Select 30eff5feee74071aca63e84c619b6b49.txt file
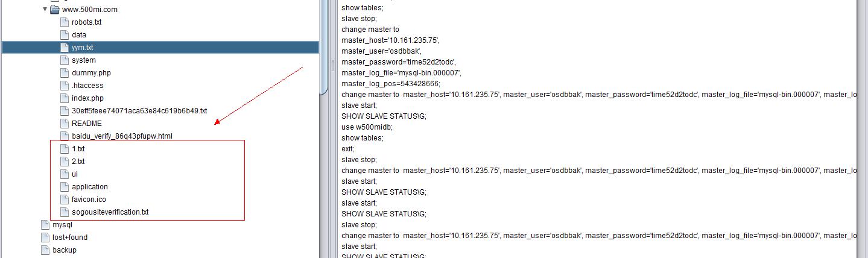Viewport: 868px width, 258px height. pyautogui.click(x=139, y=111)
